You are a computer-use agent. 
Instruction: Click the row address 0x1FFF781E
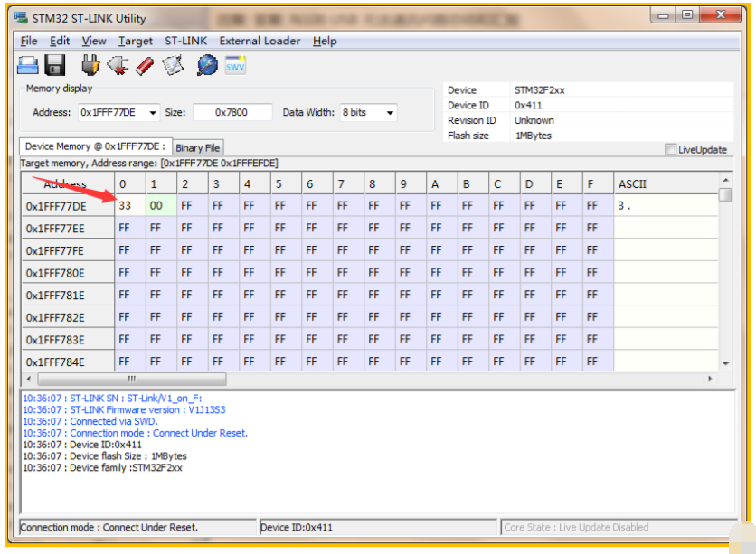(x=68, y=295)
